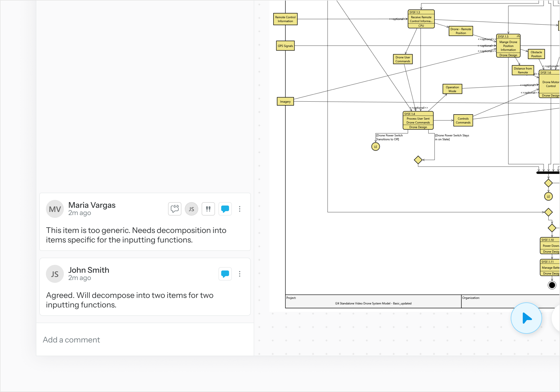Open more options menu on Maria Vargas comment
The width and height of the screenshot is (560, 392).
pyautogui.click(x=240, y=209)
